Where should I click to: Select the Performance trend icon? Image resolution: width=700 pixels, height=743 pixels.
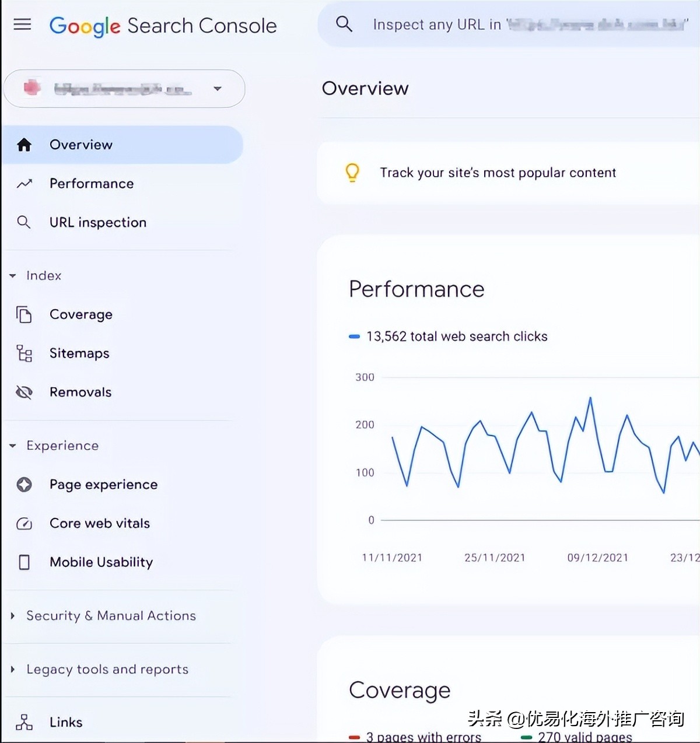[24, 183]
